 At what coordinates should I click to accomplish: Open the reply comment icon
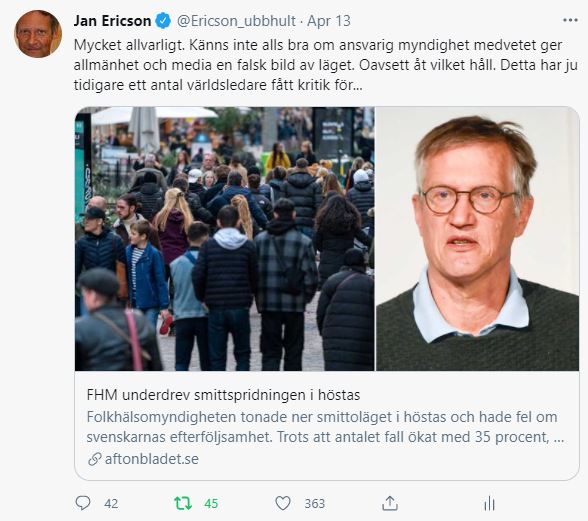(x=83, y=503)
